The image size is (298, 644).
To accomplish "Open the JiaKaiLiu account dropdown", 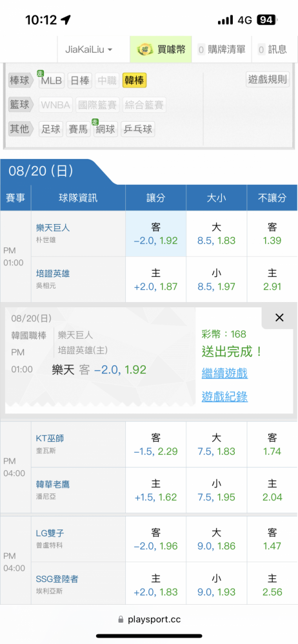I will [89, 50].
